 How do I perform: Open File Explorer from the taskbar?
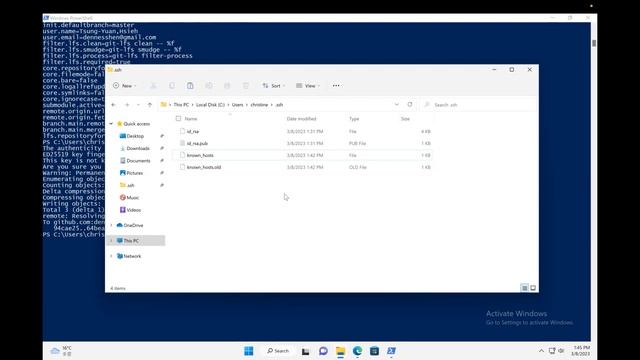tap(340, 351)
